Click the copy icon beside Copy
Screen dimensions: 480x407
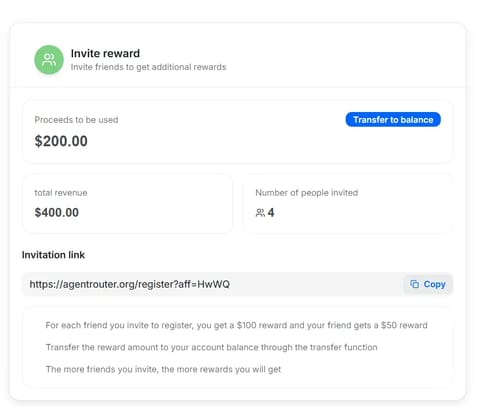coord(414,284)
